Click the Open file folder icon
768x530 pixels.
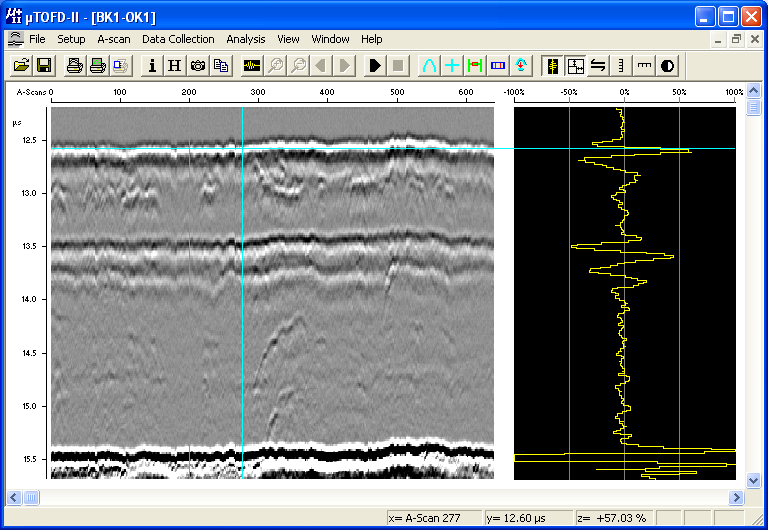point(22,66)
